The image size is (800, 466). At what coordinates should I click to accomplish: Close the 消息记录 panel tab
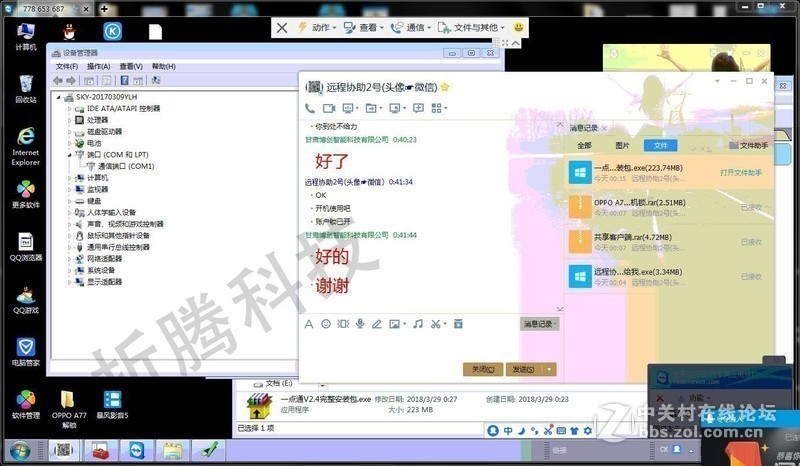[604, 128]
